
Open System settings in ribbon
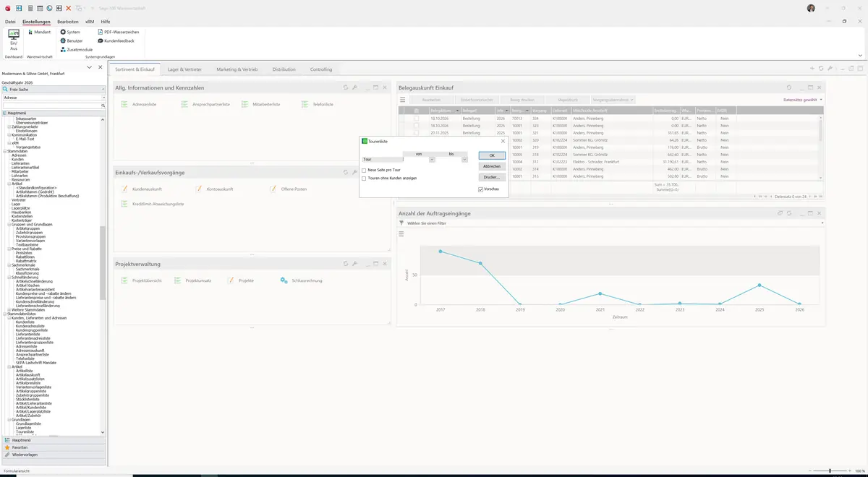(x=70, y=32)
